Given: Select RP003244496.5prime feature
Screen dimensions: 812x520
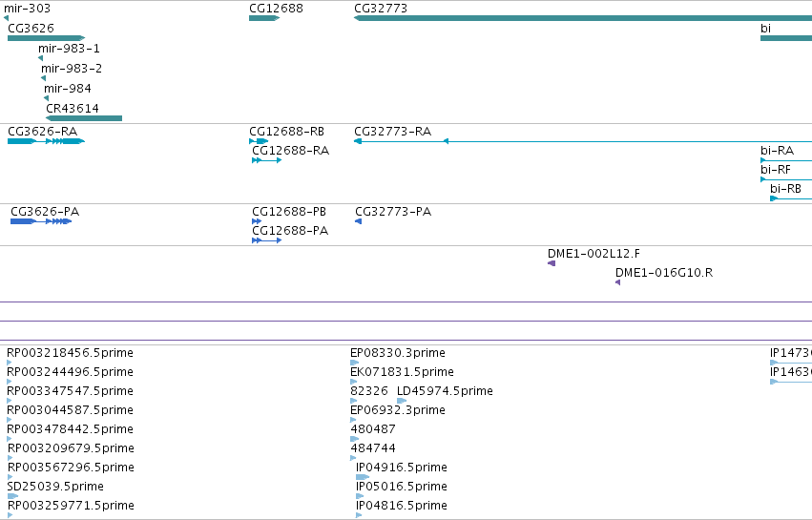Looking at the screenshot, I should [70, 372].
